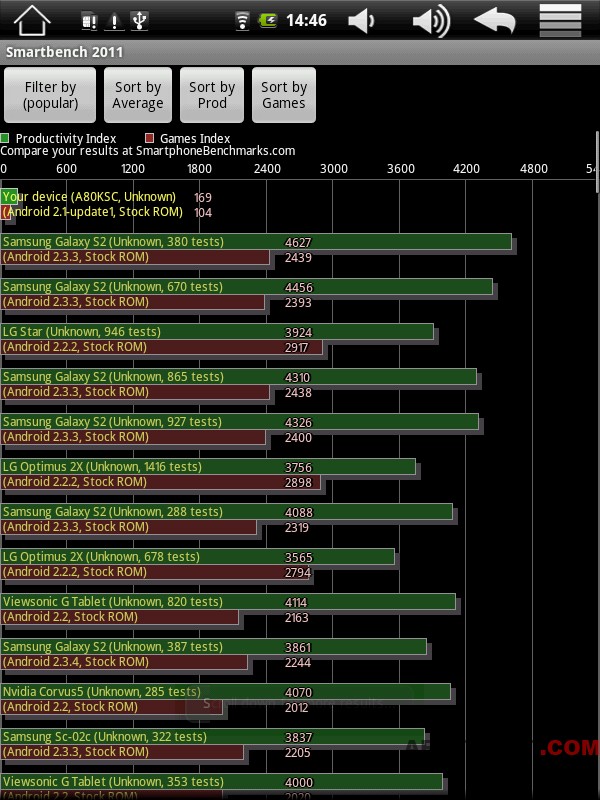Tap the Home icon in status bar
The height and width of the screenshot is (800, 600).
click(32, 21)
